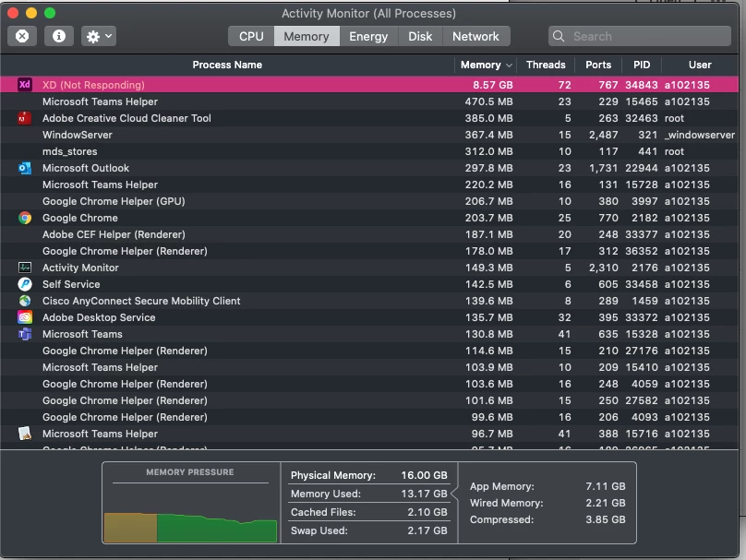The image size is (746, 560).
Task: Select Google Chrome Helper (GPU) row
Action: coord(369,201)
